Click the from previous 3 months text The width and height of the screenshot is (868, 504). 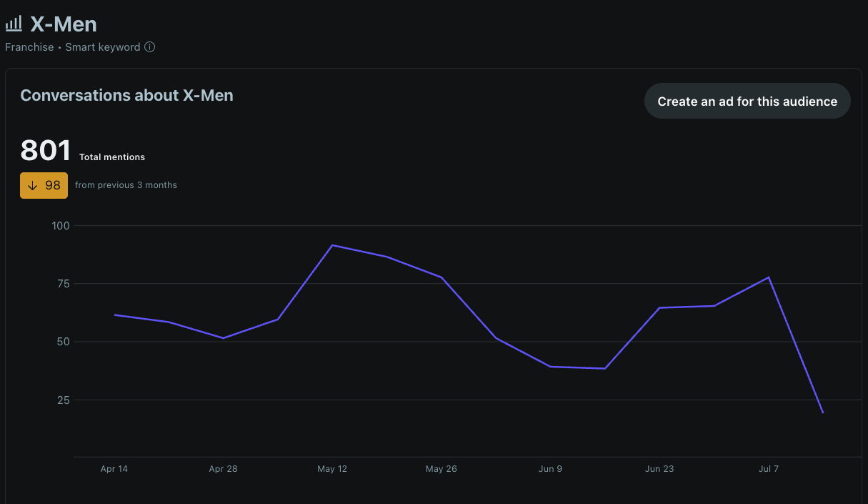click(126, 185)
